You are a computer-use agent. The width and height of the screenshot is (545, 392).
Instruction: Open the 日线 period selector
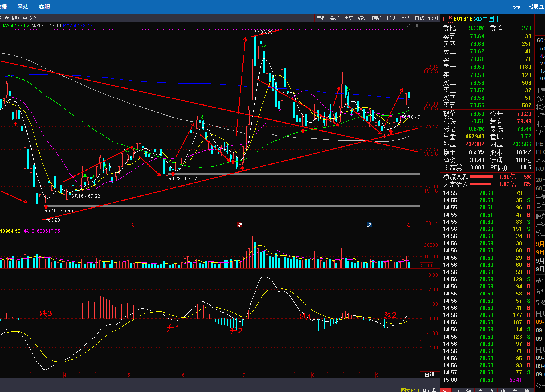[x=430, y=375]
